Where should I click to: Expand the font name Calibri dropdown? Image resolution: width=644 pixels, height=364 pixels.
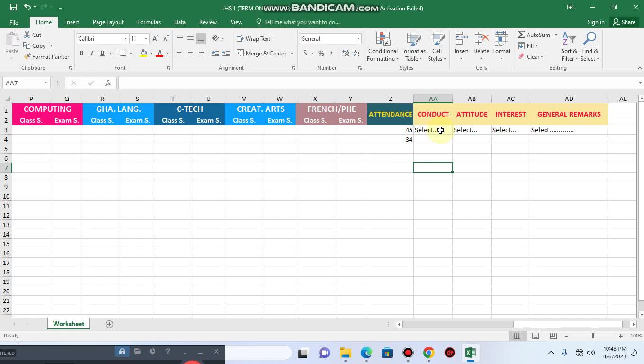pos(125,39)
